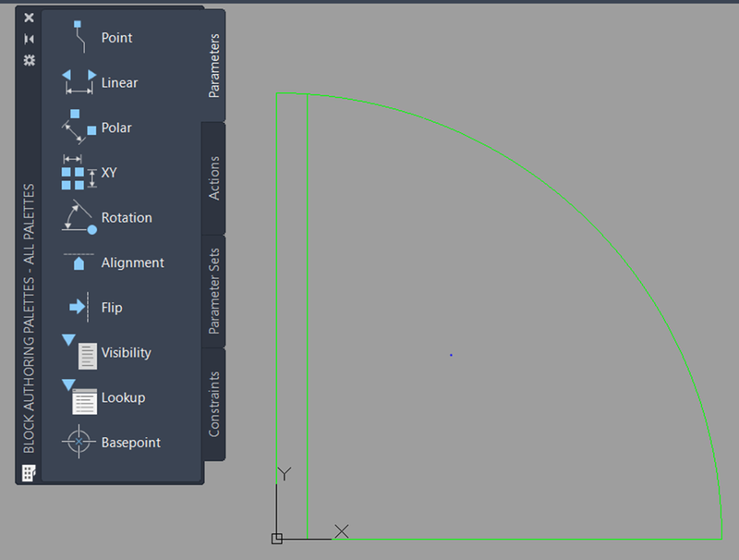
Task: Select the Polar parameter icon
Action: point(79,127)
